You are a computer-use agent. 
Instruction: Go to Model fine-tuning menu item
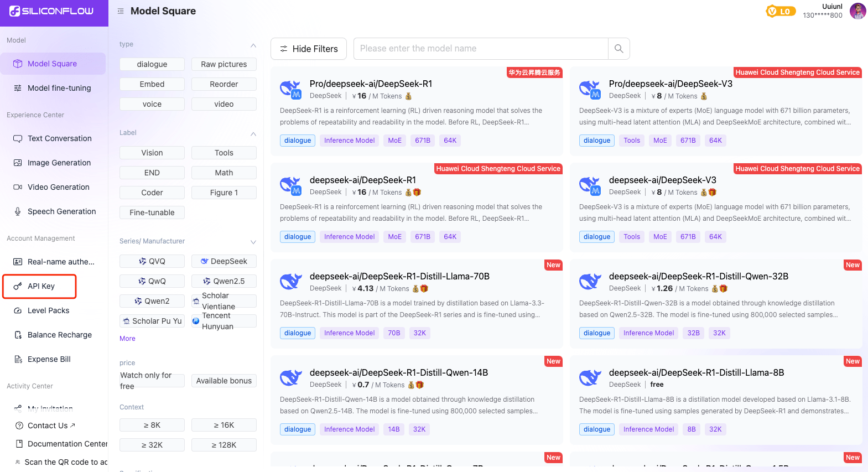pos(53,88)
